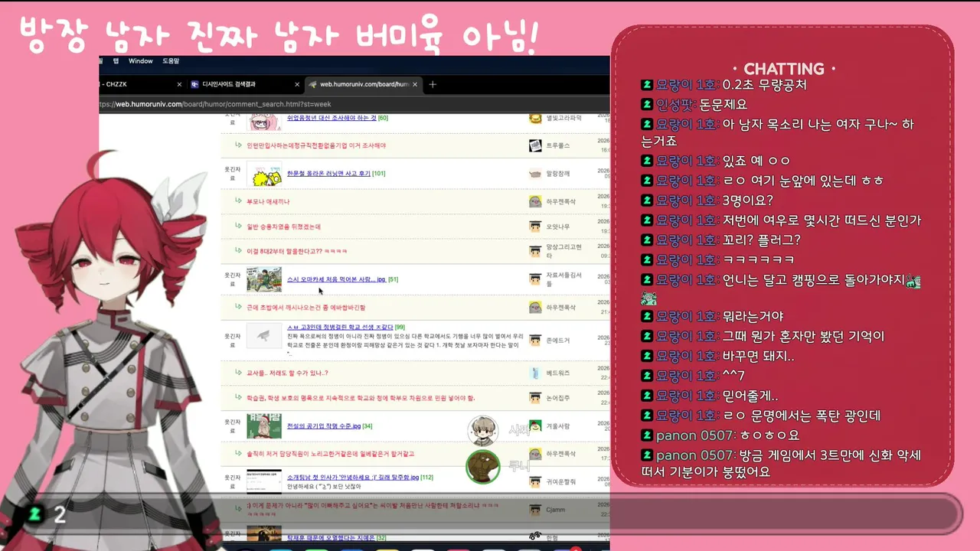Click placeholder thumbnail of 고3인데 정병걸린 post

(x=264, y=335)
